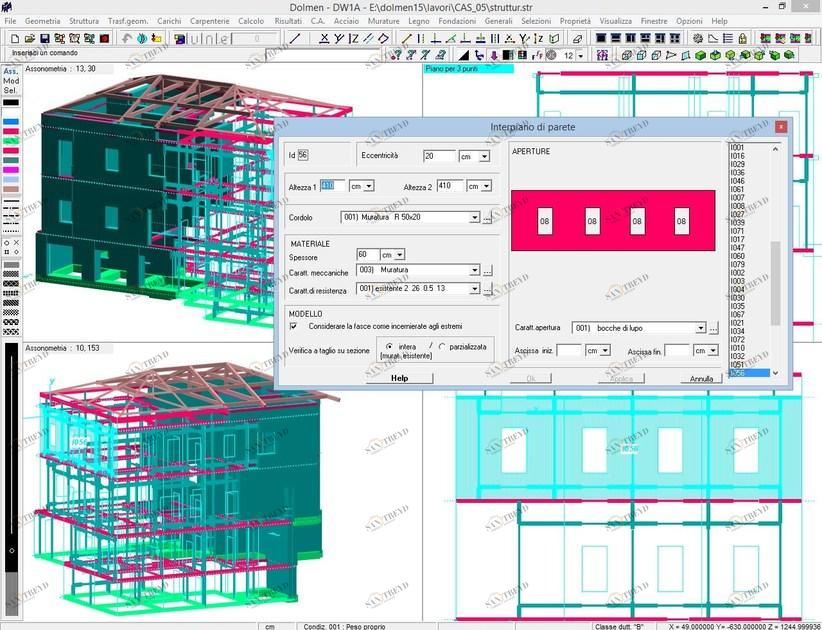This screenshot has width=822, height=630.
Task: Save the structure with floppy disk icon
Action: [44, 38]
